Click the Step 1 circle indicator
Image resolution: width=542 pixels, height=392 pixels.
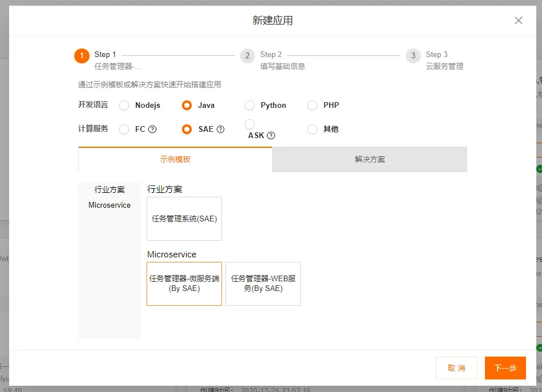click(x=82, y=56)
